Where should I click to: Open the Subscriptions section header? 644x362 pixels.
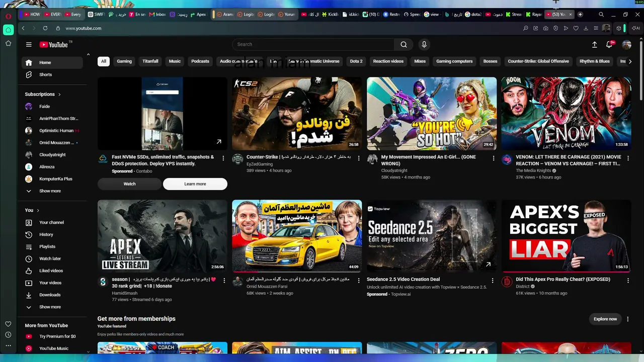point(43,94)
